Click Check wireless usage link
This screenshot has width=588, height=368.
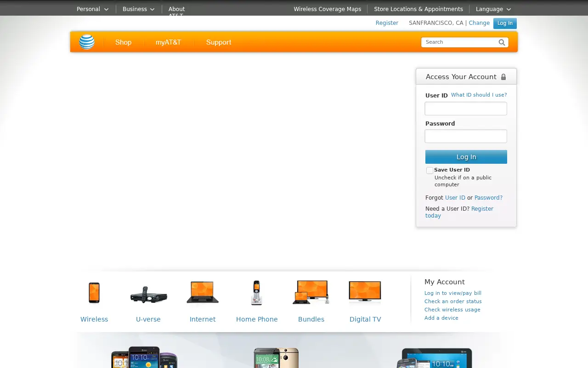pos(452,310)
